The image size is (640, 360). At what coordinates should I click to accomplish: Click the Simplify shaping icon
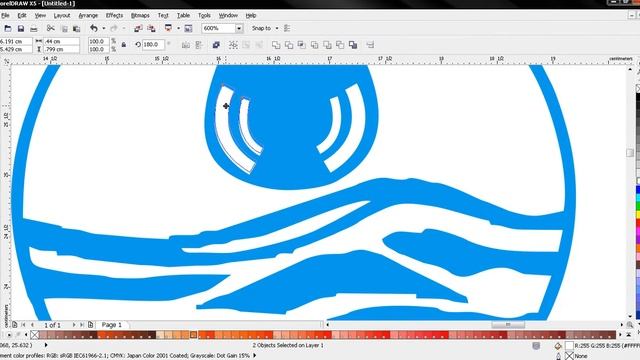tap(315, 45)
